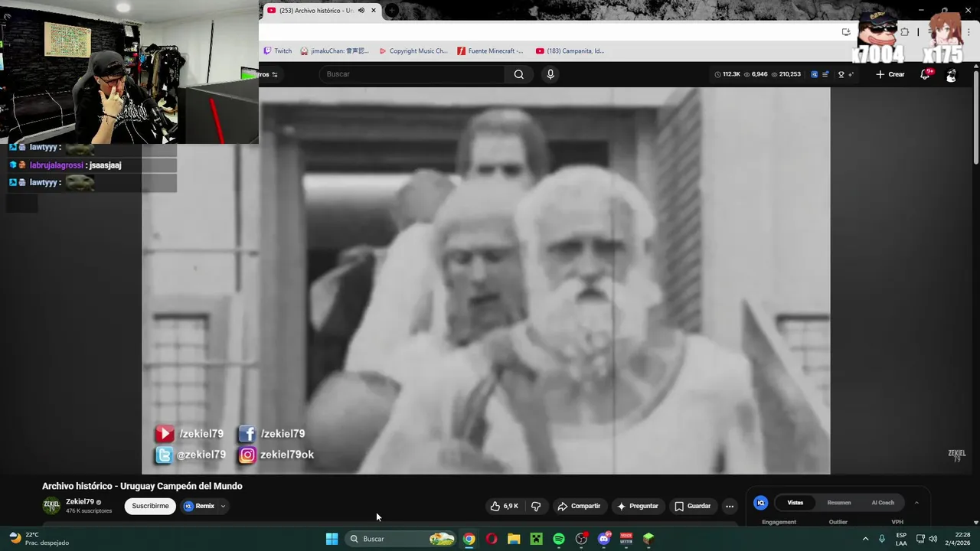Save video with Guardar button
The width and height of the screenshot is (980, 551).
pos(693,506)
